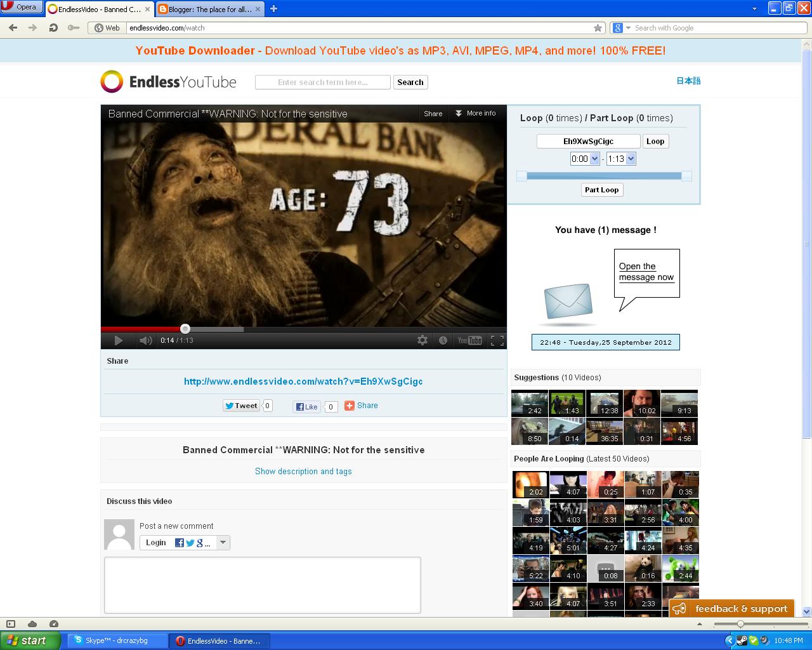This screenshot has width=812, height=650.
Task: Open the 0:16 panda video thumbnail
Action: 643,569
